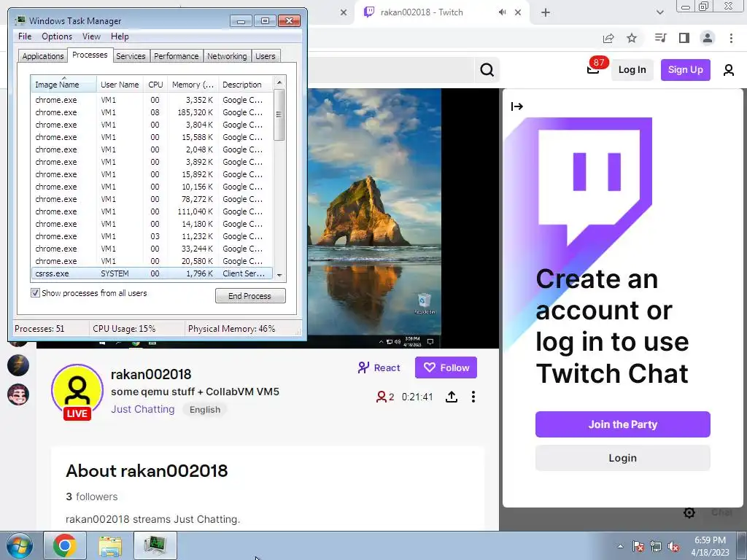Viewport: 747px width, 560px height.
Task: Click Login button in chat panel
Action: [623, 458]
